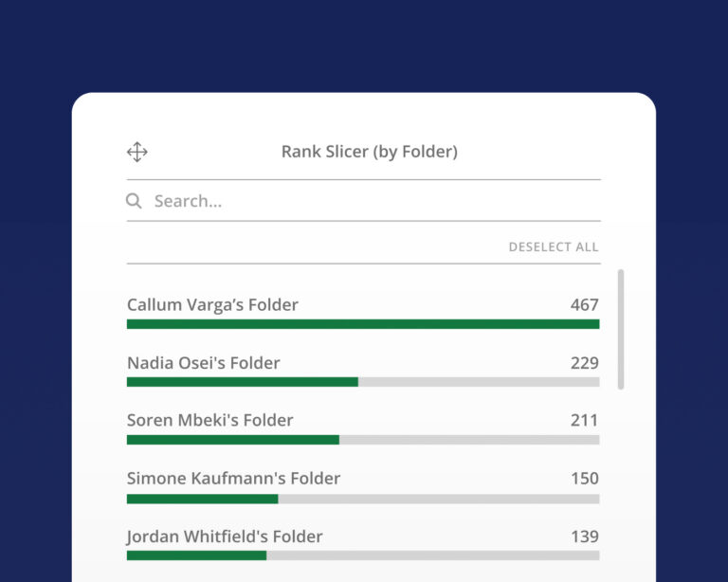This screenshot has width=728, height=582.
Task: Click the 467 count value
Action: 585,305
